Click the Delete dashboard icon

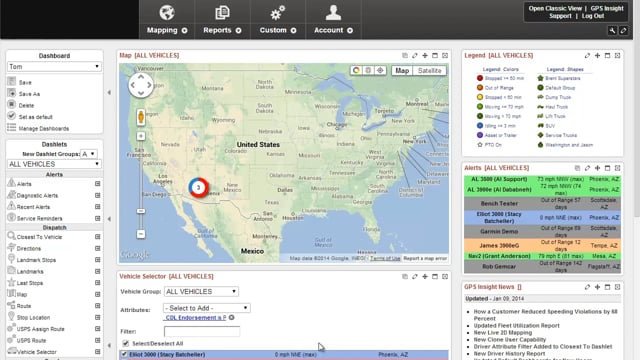pos(11,104)
